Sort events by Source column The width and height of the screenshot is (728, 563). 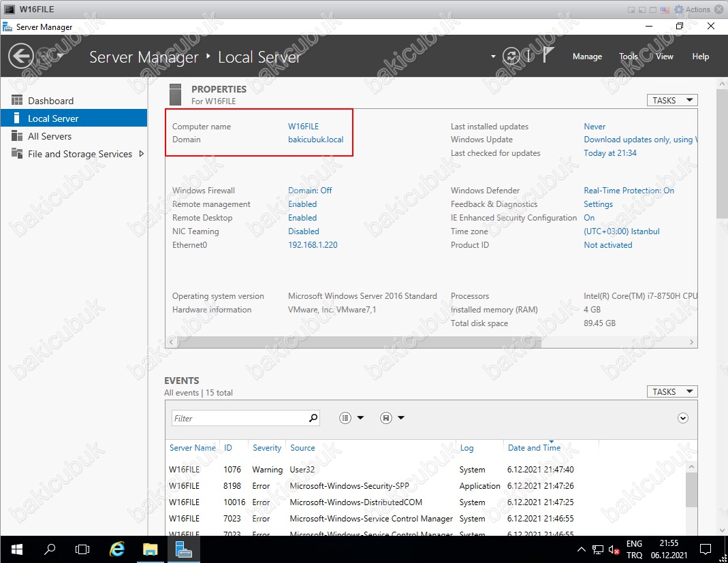(302, 447)
